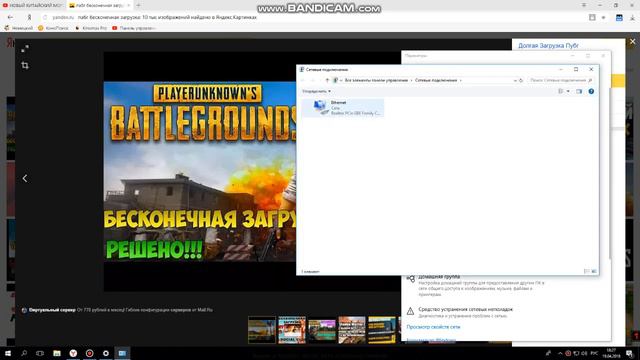640x360 pixels.
Task: Open the active Settings app on taskbar
Action: click(122, 353)
